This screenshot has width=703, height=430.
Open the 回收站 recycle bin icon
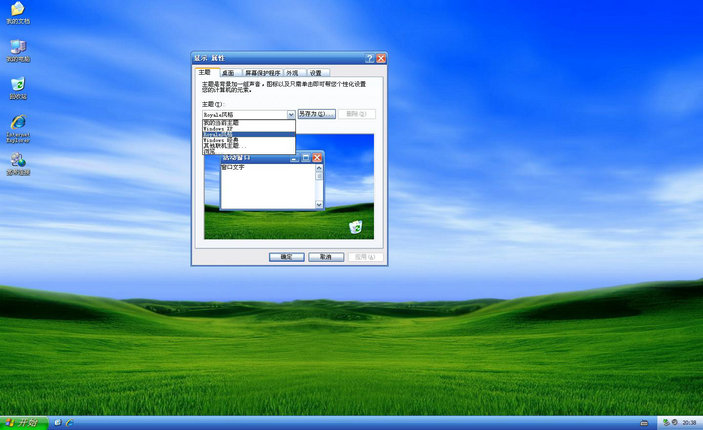coord(17,85)
